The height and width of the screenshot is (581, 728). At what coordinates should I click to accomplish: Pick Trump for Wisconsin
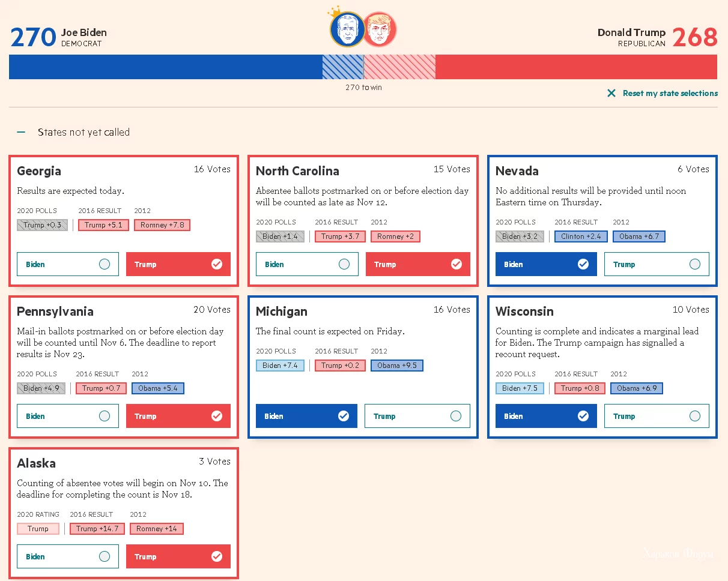click(x=656, y=416)
